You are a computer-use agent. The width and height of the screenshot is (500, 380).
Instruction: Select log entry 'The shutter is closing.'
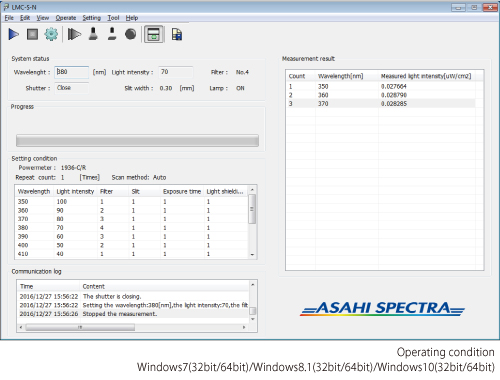(133, 296)
